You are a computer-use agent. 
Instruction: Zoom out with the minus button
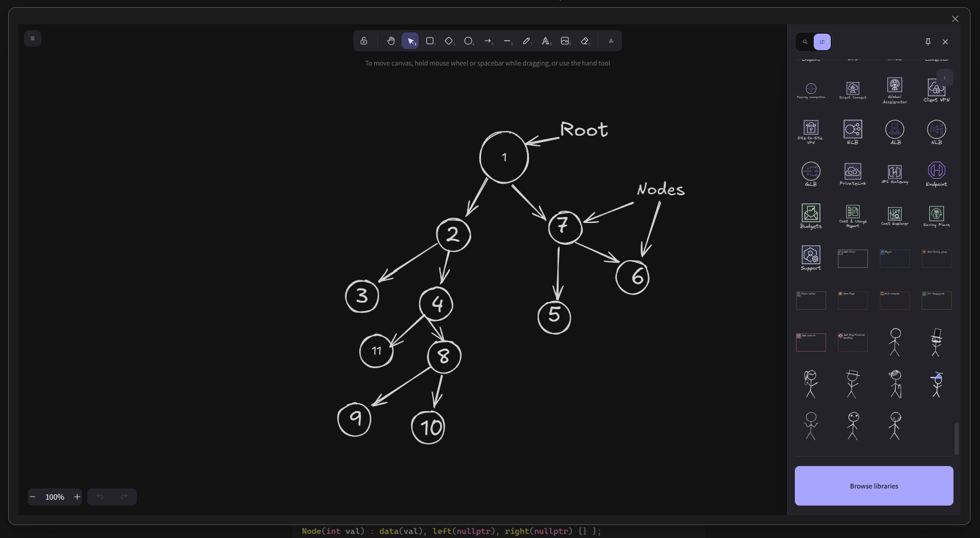coord(32,497)
